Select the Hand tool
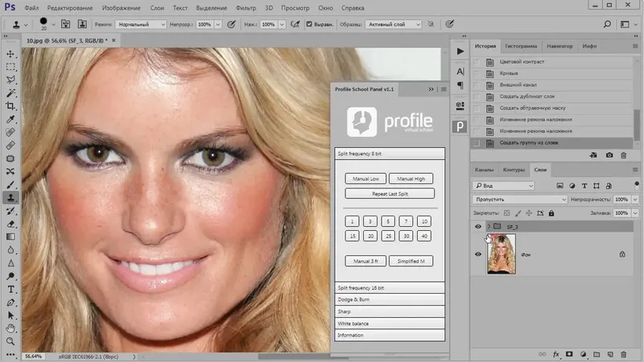The image size is (644, 362). coord(10,328)
